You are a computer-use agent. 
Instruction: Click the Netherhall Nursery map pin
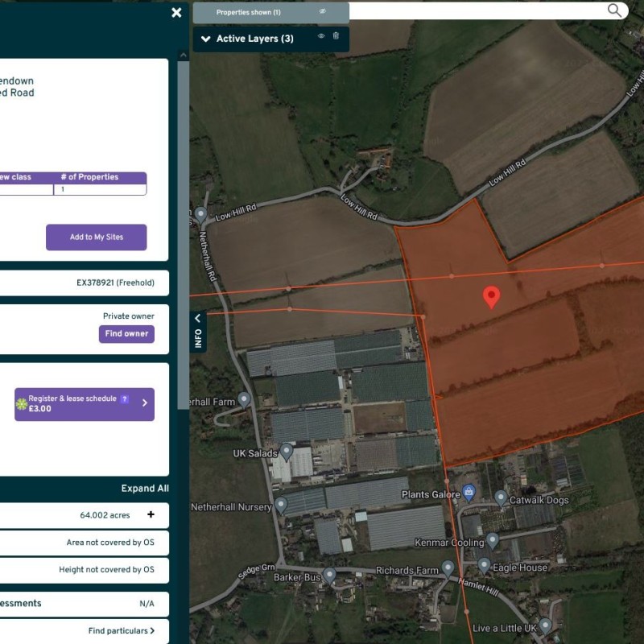[x=281, y=505]
